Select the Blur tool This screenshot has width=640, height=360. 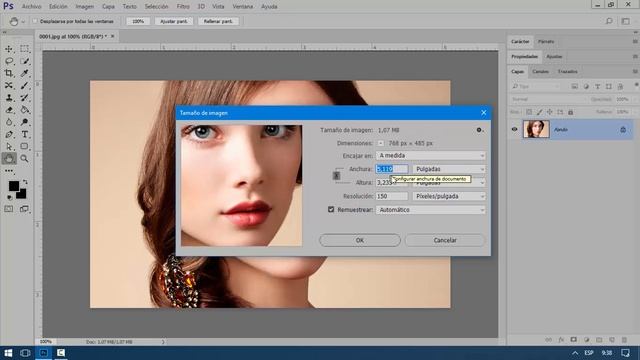[x=9, y=122]
